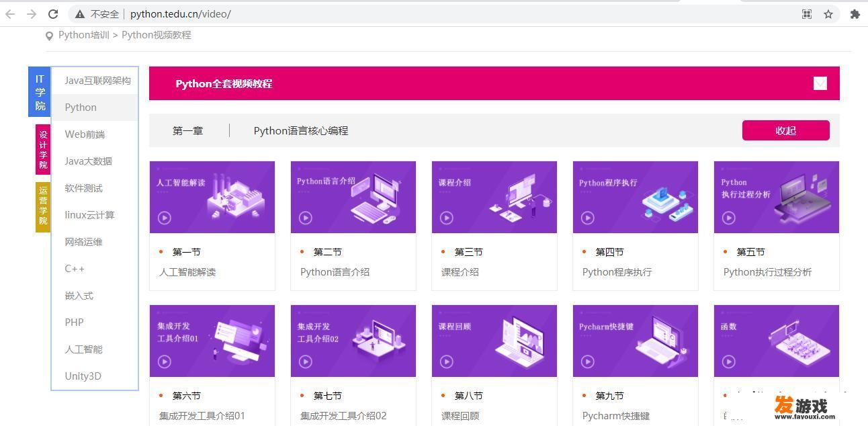Play the Python程序执行 video via its play icon
This screenshot has height=426, width=868.
point(588,218)
